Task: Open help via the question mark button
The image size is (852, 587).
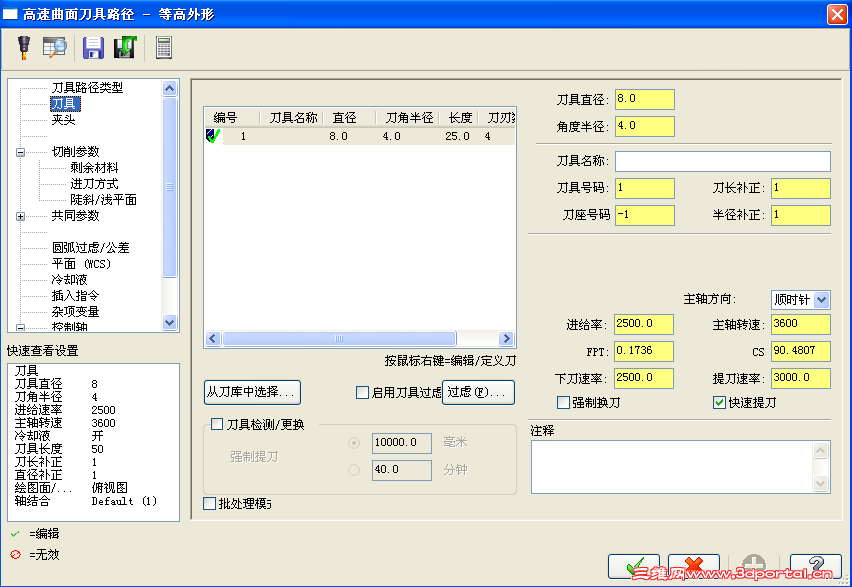Action: click(x=814, y=565)
